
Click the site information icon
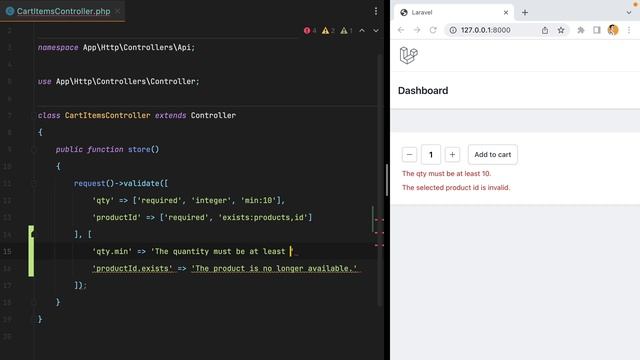(453, 30)
